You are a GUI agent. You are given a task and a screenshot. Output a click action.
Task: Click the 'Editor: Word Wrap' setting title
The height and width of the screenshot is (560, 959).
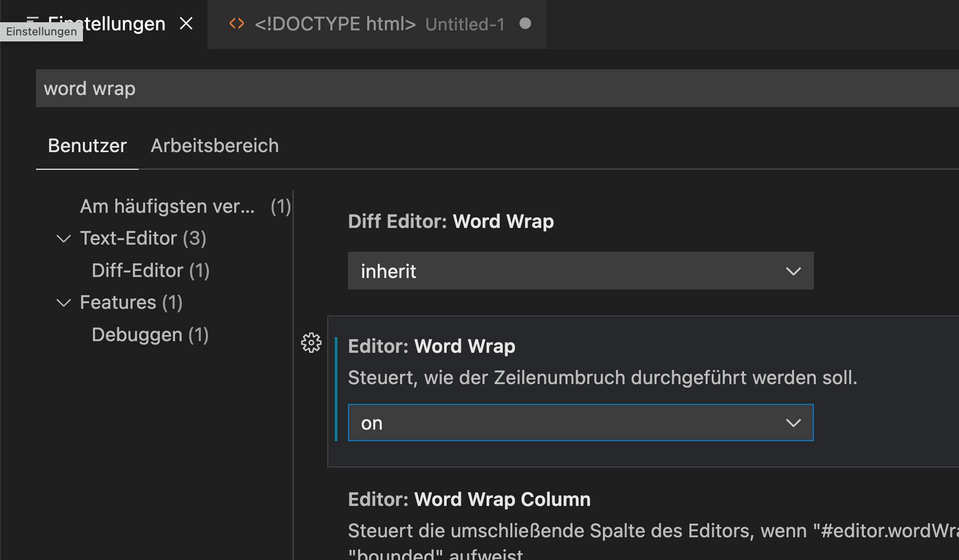(x=431, y=346)
